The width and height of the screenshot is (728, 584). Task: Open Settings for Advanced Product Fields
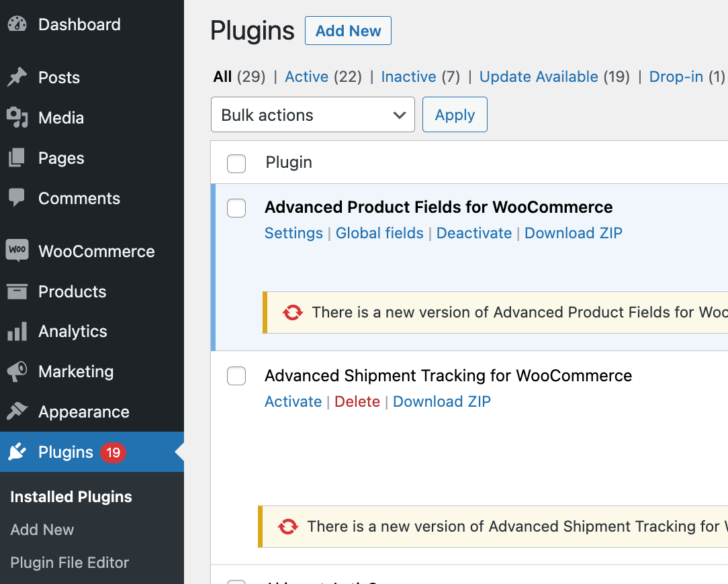pyautogui.click(x=294, y=233)
